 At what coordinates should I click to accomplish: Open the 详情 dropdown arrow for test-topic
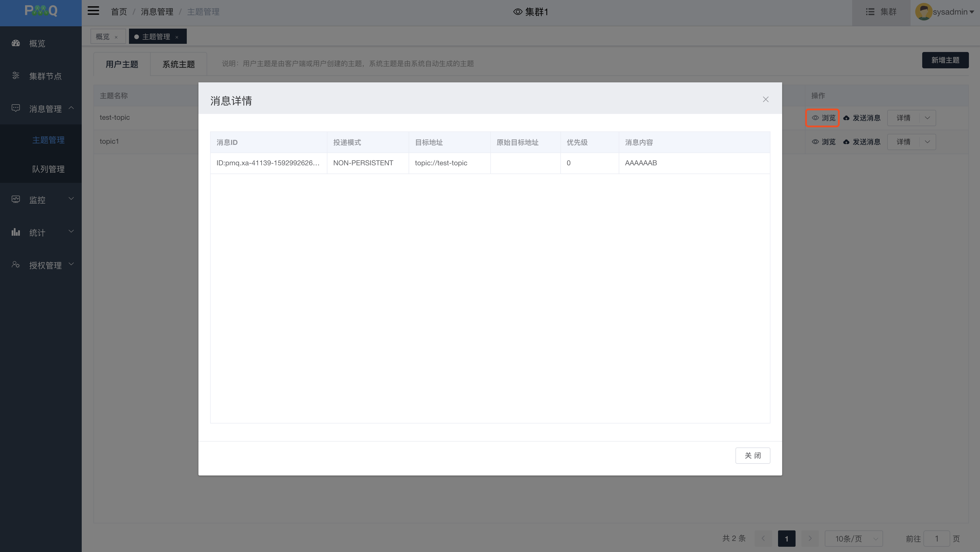point(927,118)
